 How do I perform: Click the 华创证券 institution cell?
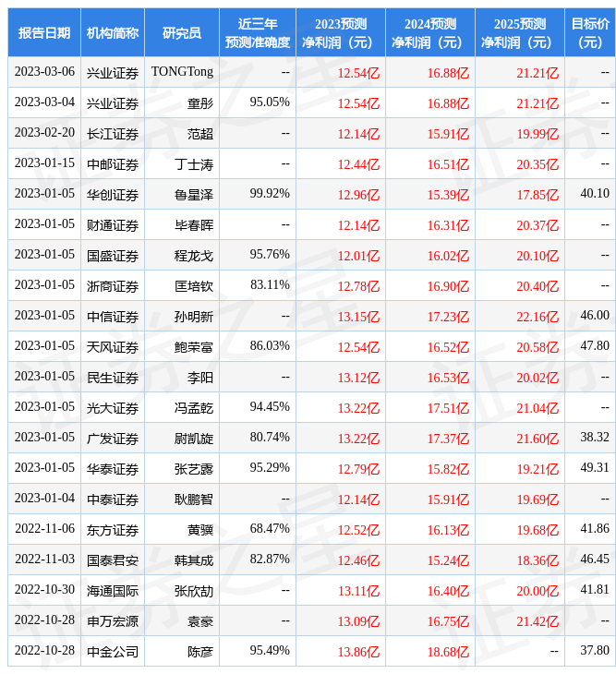(x=113, y=195)
